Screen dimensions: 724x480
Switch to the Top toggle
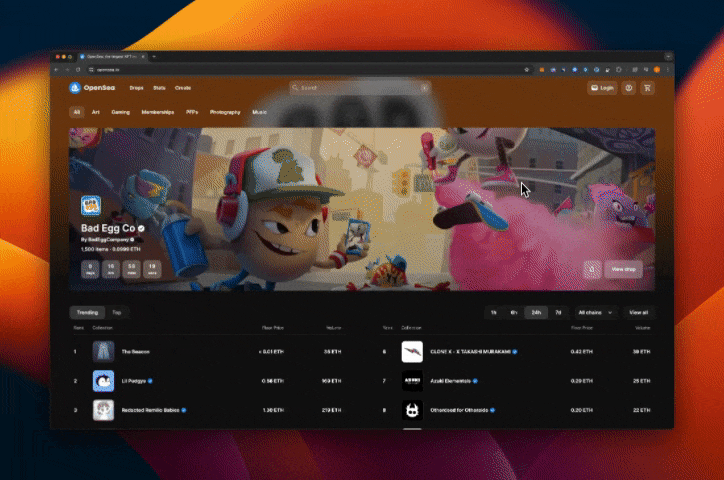[x=117, y=312]
